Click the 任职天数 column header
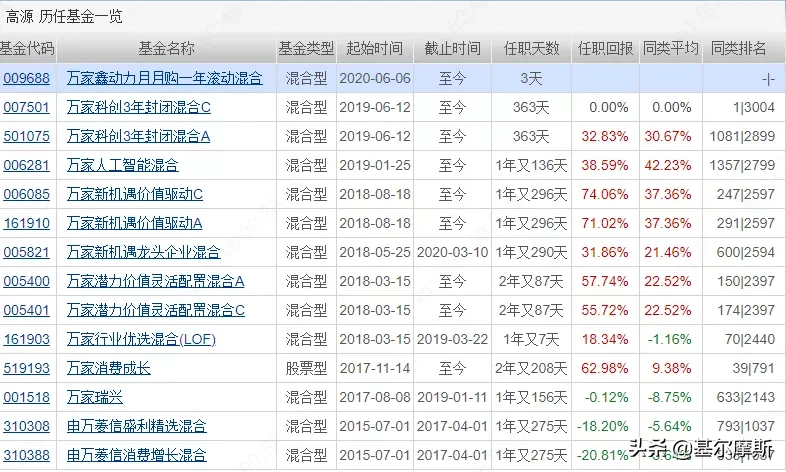The image size is (786, 472). [x=531, y=49]
